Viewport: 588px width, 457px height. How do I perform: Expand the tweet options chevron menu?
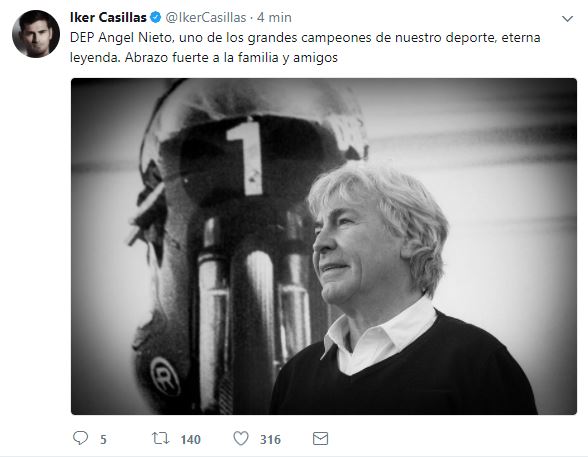tap(567, 19)
